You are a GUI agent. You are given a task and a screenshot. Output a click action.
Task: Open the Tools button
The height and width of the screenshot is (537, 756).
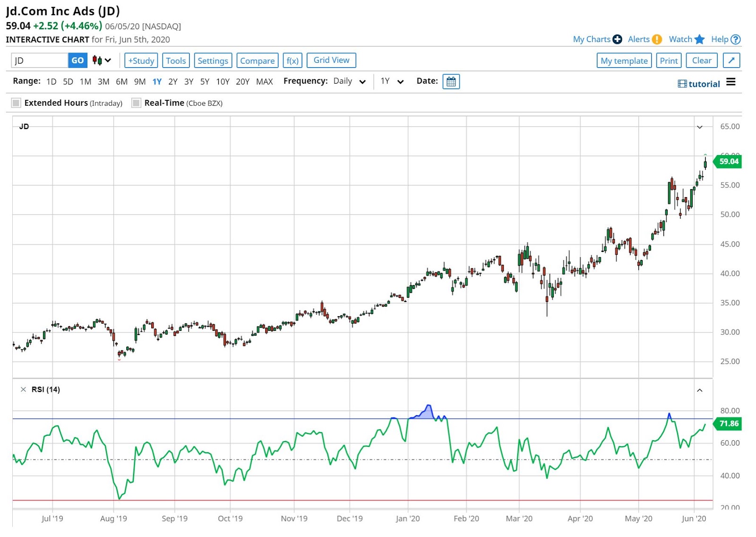pos(176,61)
